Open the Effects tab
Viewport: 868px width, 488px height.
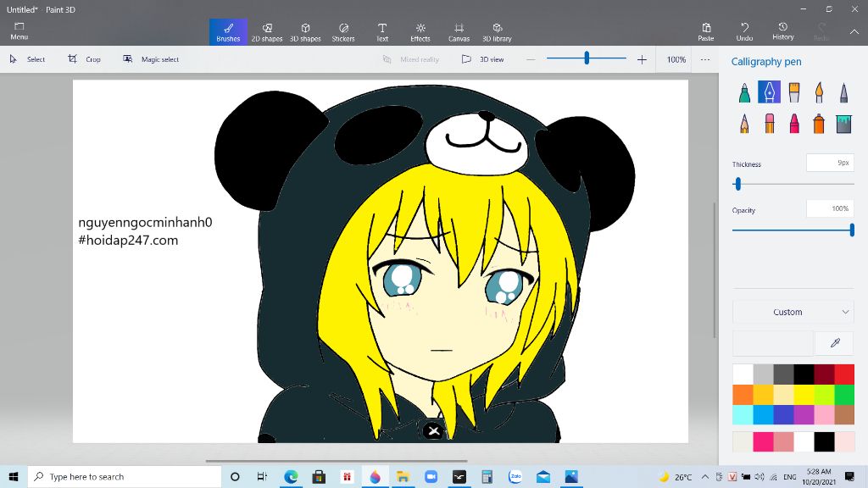tap(420, 32)
